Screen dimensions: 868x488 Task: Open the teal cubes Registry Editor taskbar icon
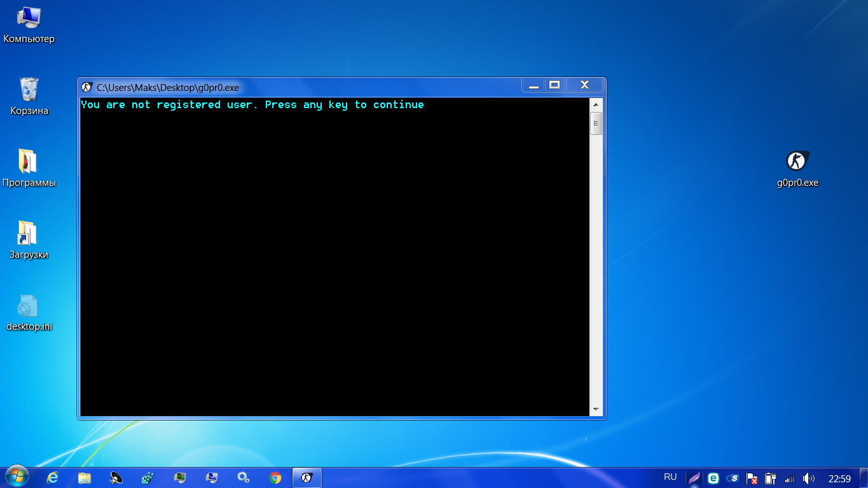[x=148, y=478]
